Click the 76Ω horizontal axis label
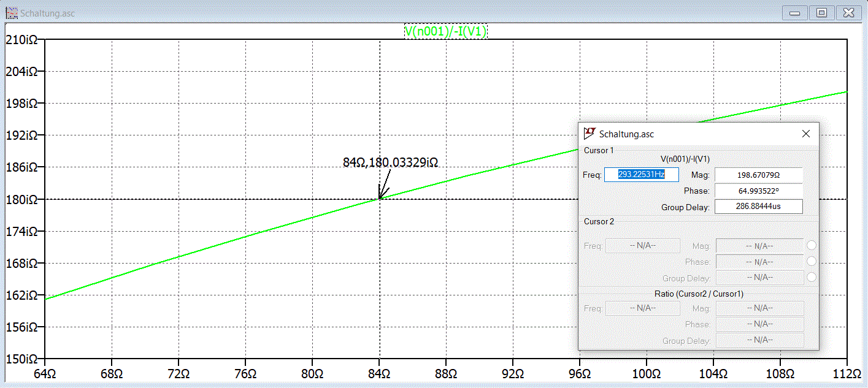Screen dimensions: 868x388 tap(245, 374)
